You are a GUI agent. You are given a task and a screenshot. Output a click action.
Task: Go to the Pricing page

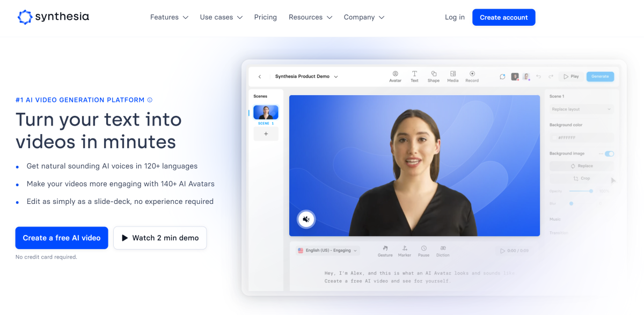pos(266,17)
